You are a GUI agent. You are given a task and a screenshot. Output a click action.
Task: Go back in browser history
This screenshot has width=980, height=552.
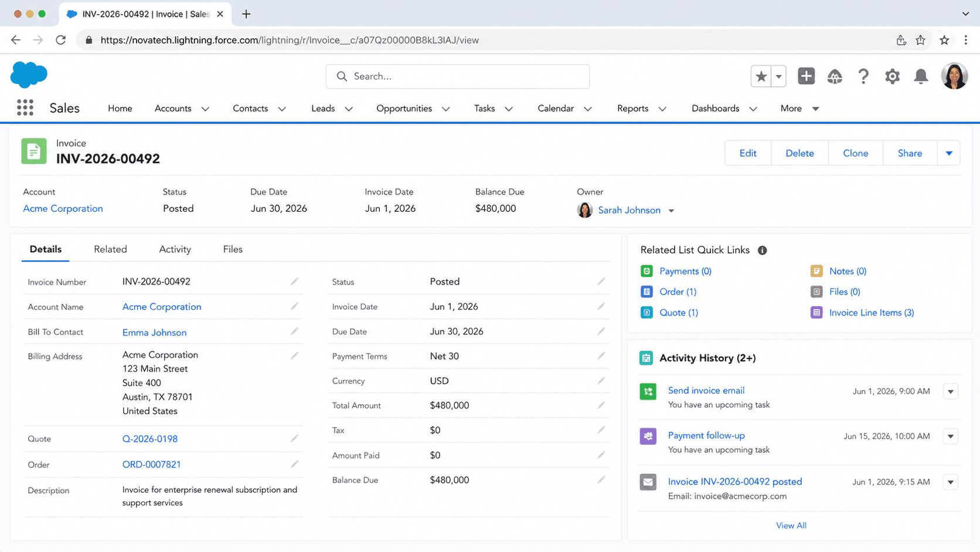coord(16,40)
